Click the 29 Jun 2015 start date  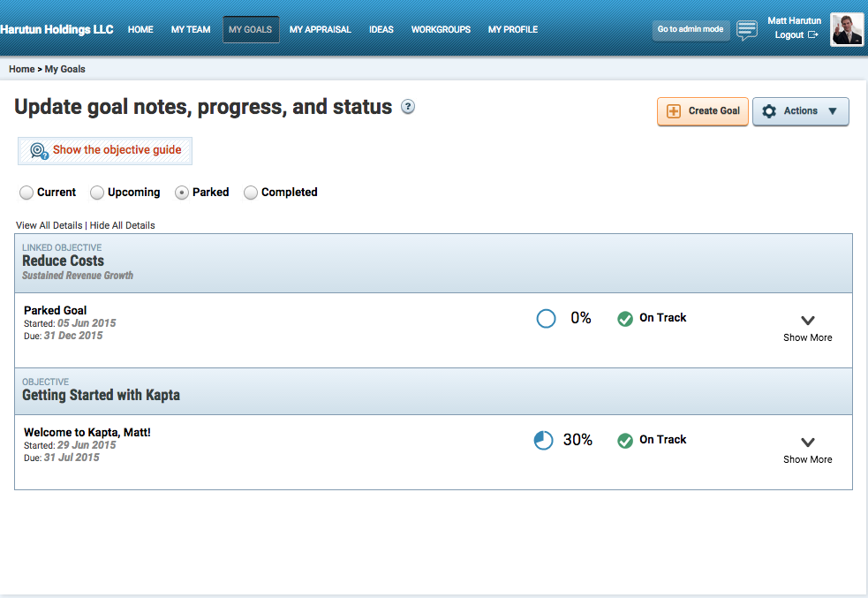[87, 445]
